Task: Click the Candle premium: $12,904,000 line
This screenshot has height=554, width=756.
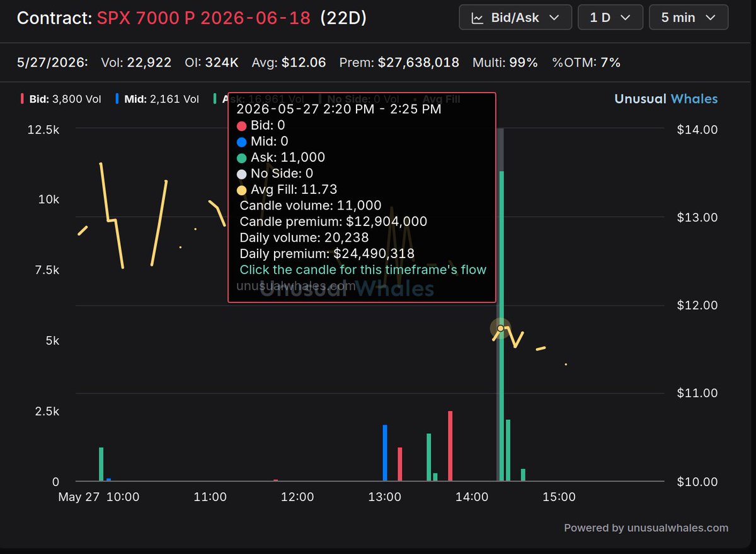Action: (333, 222)
